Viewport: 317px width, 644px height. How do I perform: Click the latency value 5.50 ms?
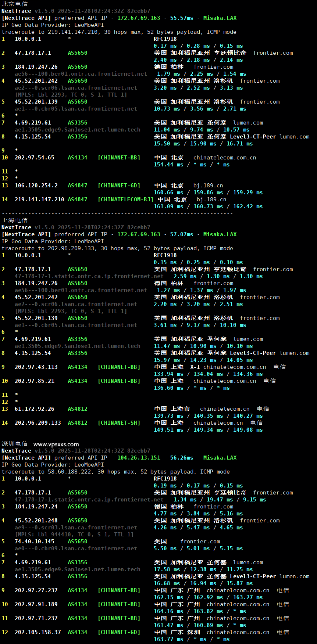coord(165,548)
